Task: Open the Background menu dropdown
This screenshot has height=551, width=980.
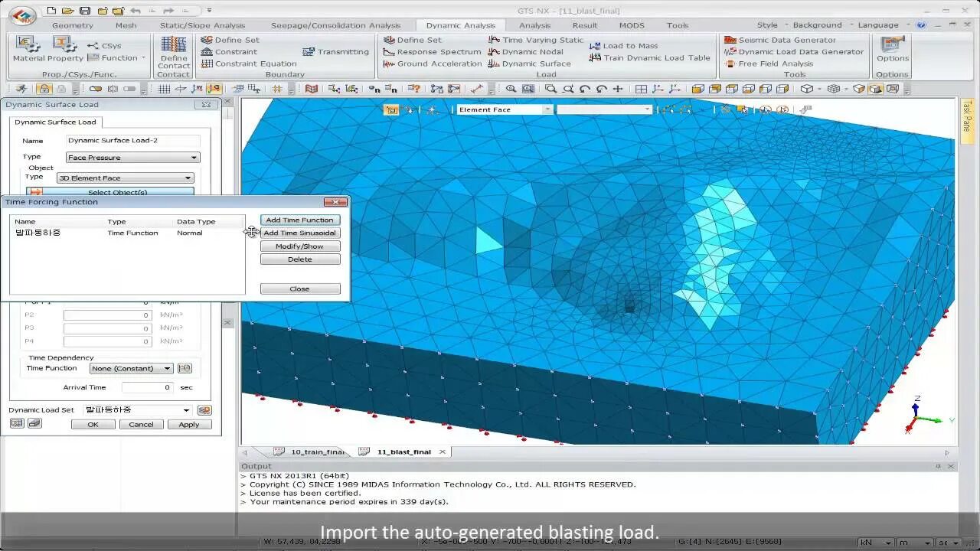Action: pyautogui.click(x=822, y=25)
